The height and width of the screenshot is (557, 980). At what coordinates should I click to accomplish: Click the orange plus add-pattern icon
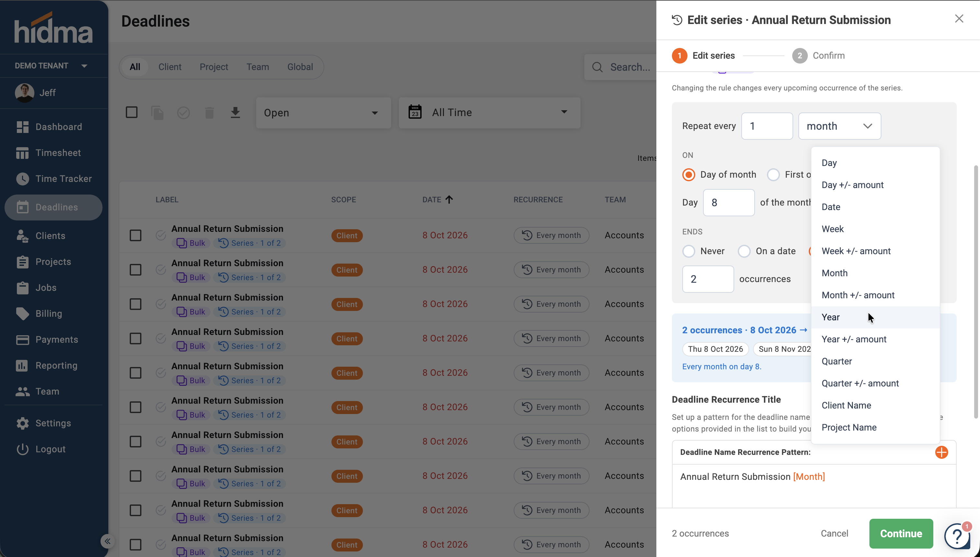(x=941, y=452)
